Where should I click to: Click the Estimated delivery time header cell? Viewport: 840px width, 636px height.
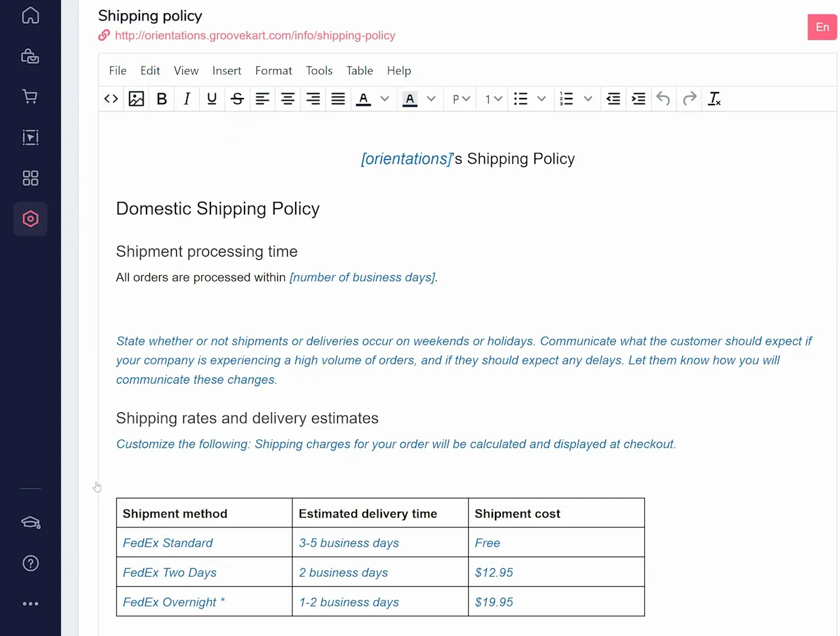[x=381, y=513]
